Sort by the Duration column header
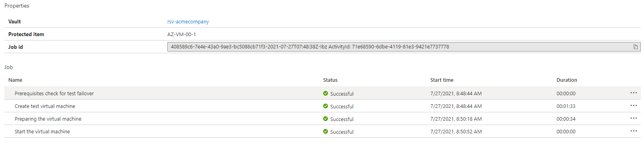Screen dimensions: 644x152 [x=567, y=80]
